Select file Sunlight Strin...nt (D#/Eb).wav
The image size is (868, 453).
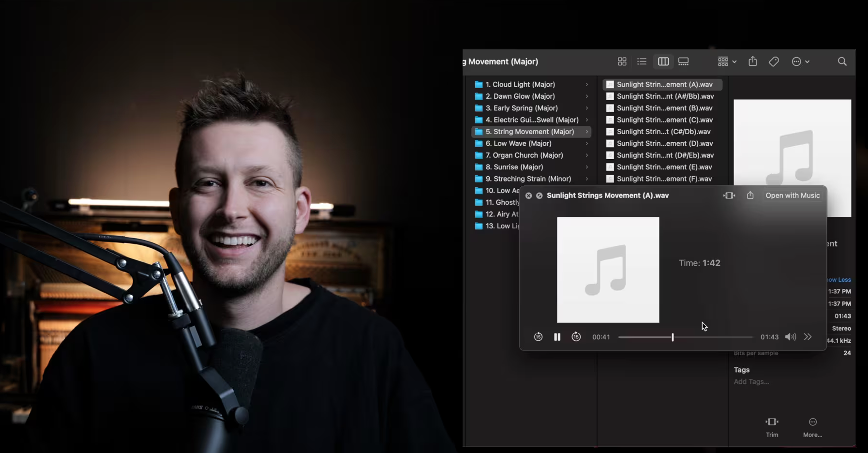click(x=662, y=155)
